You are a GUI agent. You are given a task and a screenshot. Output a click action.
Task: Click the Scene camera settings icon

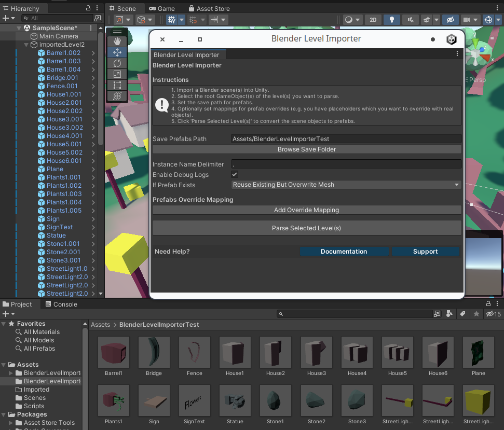pos(467,20)
